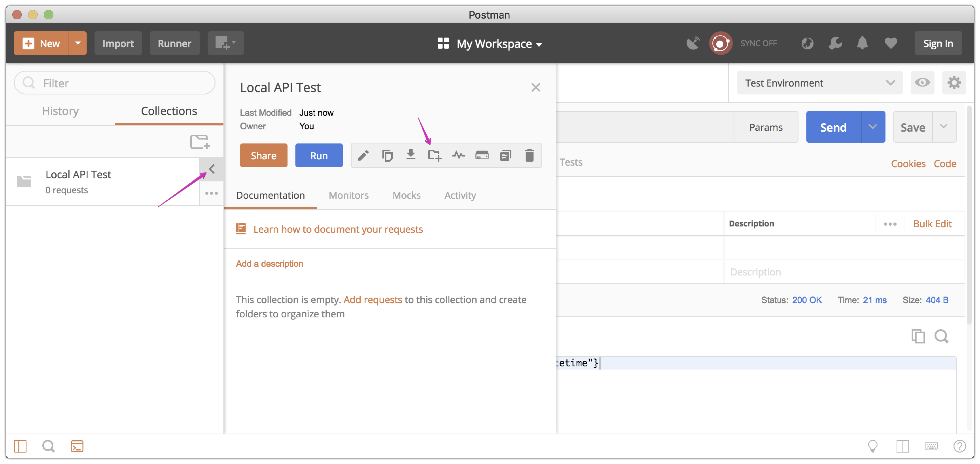Open collection options via three dots
This screenshot has height=464, width=980.
(212, 193)
